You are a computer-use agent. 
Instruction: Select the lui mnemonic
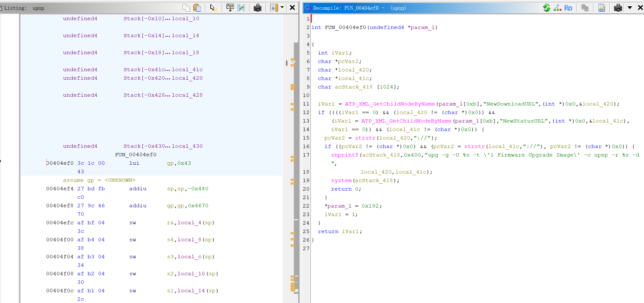pyautogui.click(x=134, y=163)
